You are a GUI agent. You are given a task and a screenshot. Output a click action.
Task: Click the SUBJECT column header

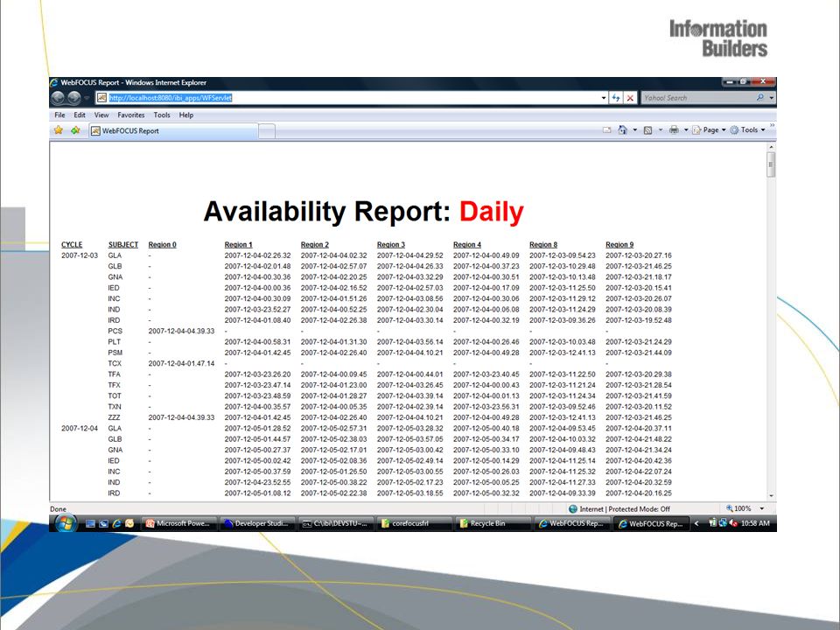tap(123, 244)
